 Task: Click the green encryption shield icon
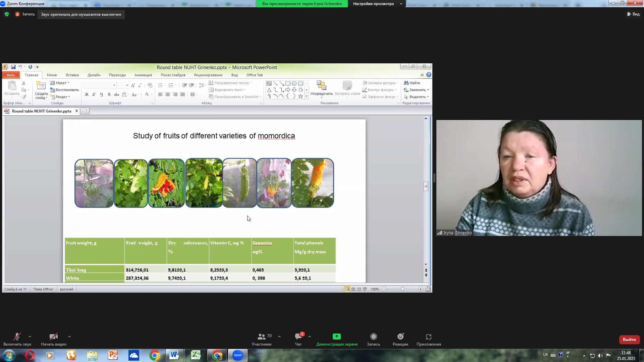tap(7, 14)
